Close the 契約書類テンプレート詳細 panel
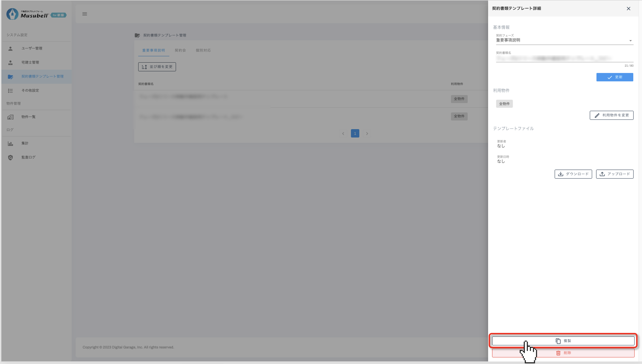This screenshot has height=364, width=642. pyautogui.click(x=628, y=9)
